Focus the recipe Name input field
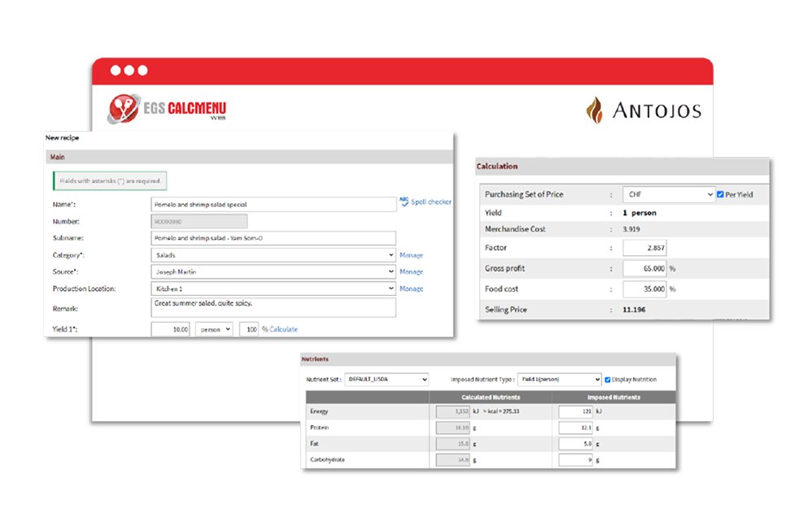812x530 pixels. point(273,205)
